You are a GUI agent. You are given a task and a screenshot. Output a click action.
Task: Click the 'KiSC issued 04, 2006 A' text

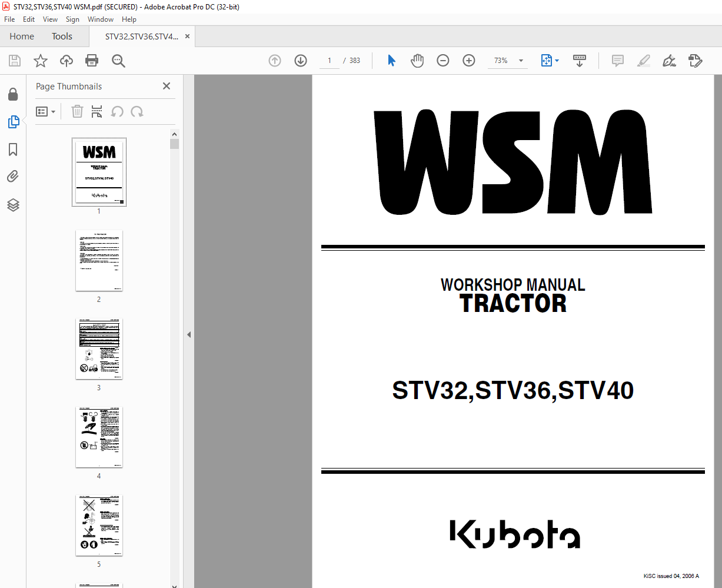(671, 576)
